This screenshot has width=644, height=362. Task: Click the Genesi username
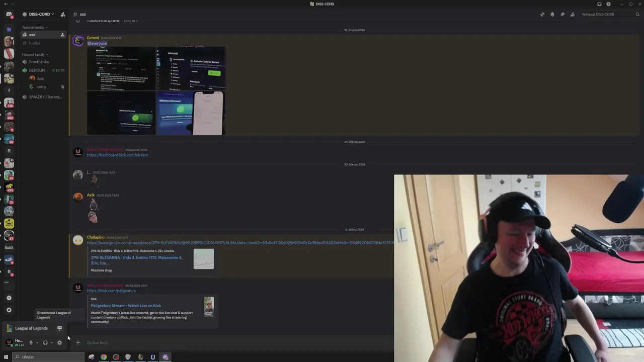pos(93,38)
